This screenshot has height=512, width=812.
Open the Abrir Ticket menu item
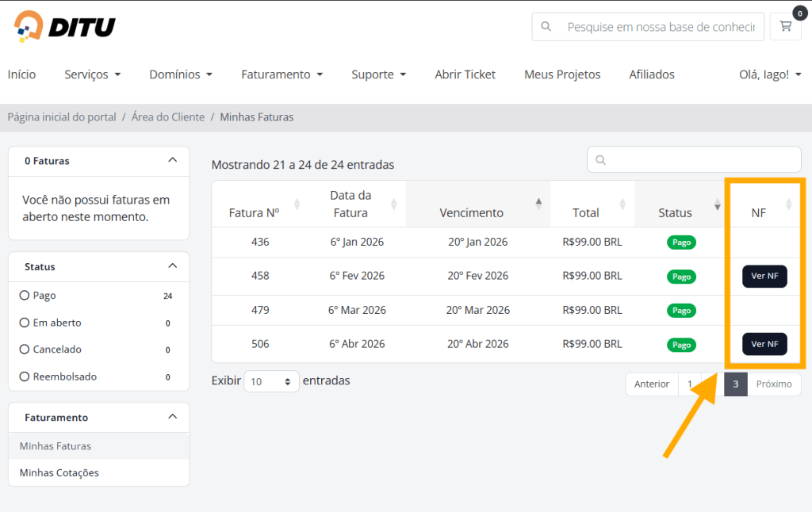coord(465,75)
